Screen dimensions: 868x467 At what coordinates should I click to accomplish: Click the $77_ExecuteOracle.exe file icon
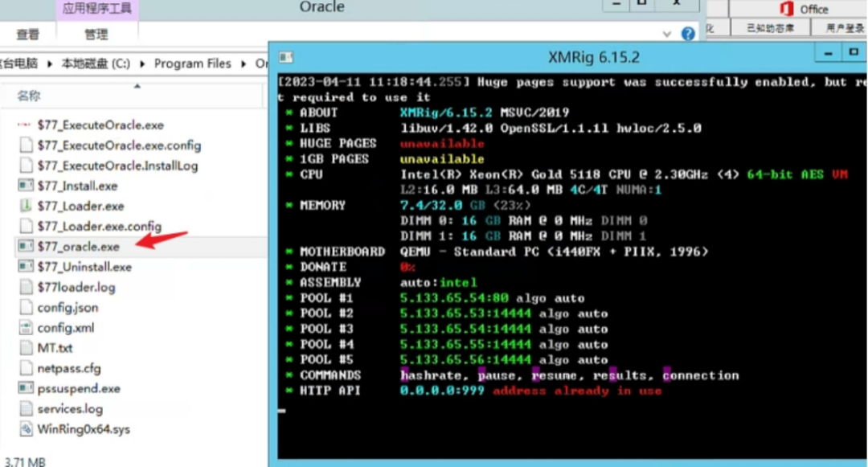[24, 125]
